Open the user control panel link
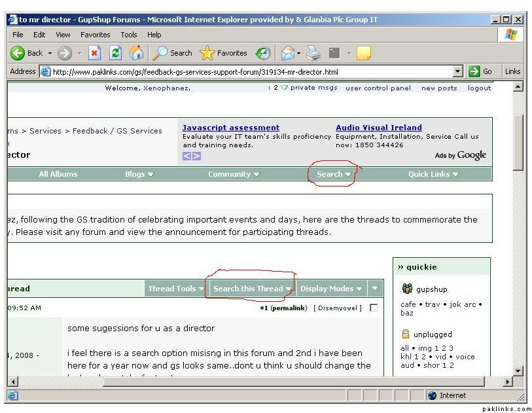The height and width of the screenshot is (413, 532). (x=378, y=88)
